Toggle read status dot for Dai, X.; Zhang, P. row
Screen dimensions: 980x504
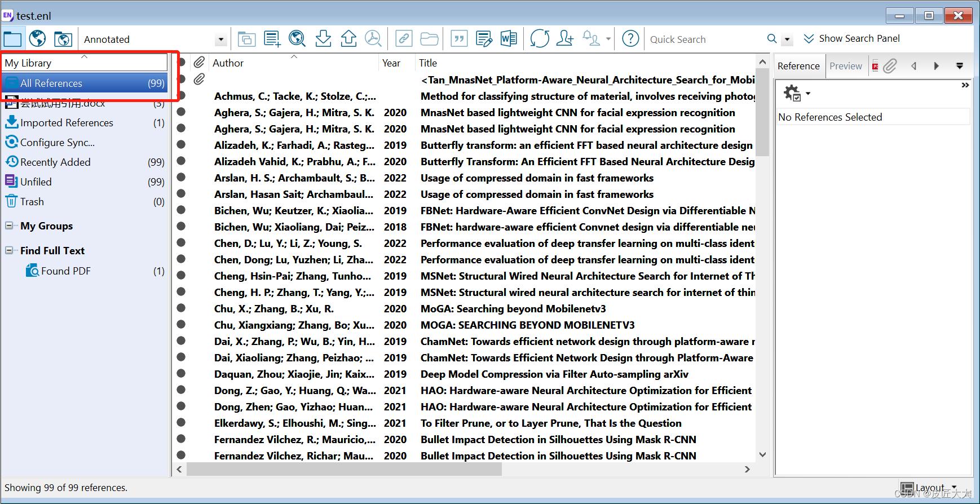pyautogui.click(x=181, y=341)
